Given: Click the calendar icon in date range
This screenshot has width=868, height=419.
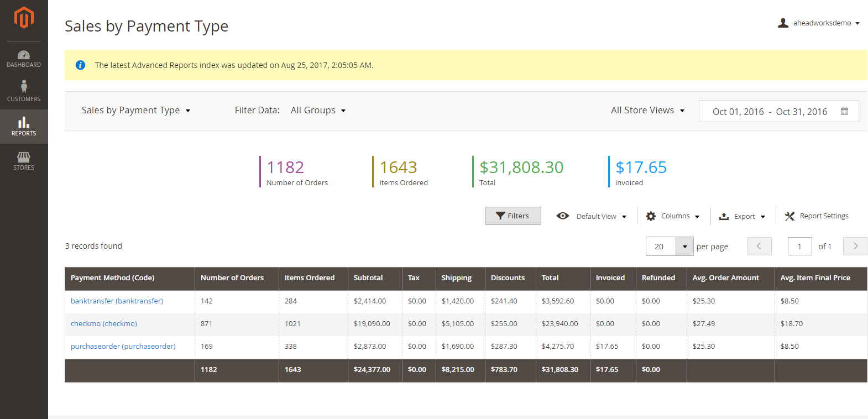Looking at the screenshot, I should (844, 111).
